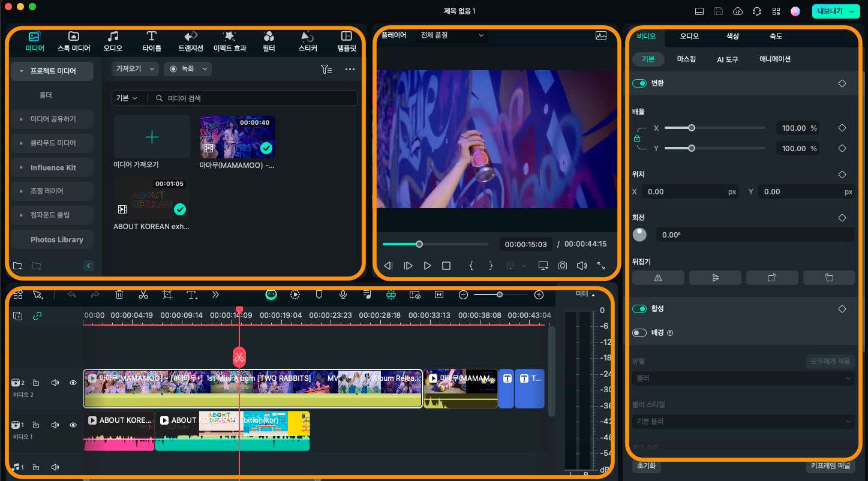Image resolution: width=868 pixels, height=481 pixels.
Task: Open the 녹화 (Record) dropdown
Action: (188, 69)
